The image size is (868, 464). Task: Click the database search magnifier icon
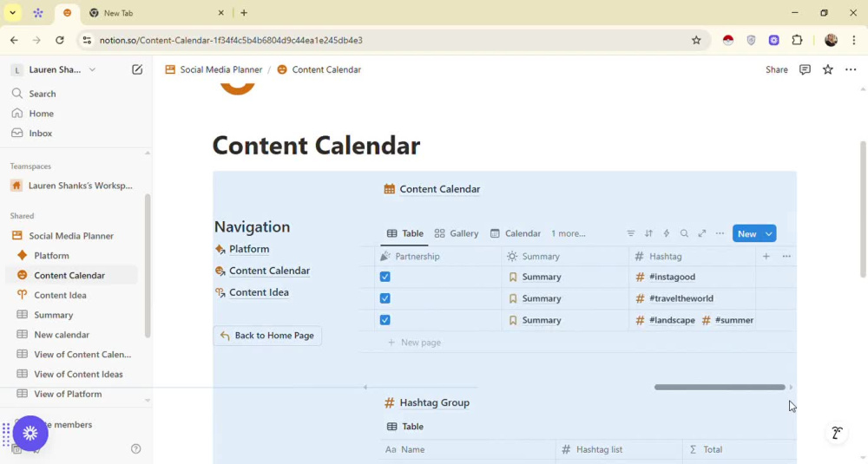tap(684, 233)
